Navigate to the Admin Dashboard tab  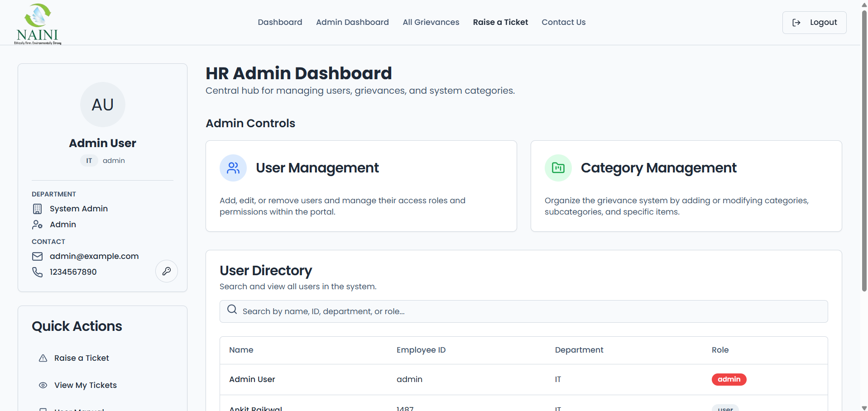coord(352,22)
